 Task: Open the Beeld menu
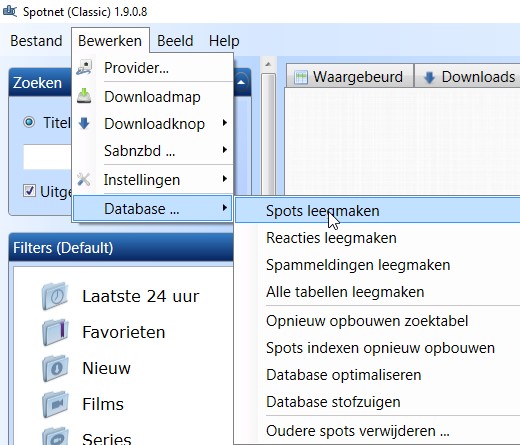click(x=175, y=41)
